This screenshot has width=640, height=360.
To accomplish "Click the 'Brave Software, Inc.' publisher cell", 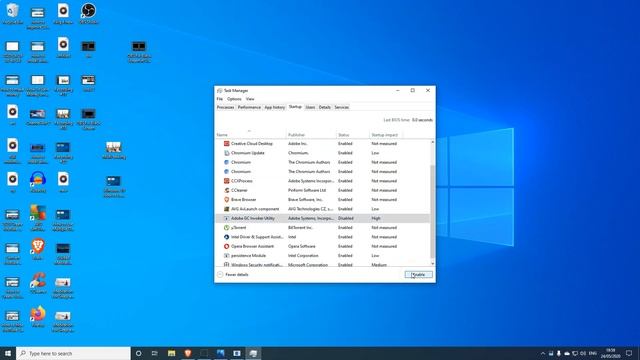I will (305, 200).
